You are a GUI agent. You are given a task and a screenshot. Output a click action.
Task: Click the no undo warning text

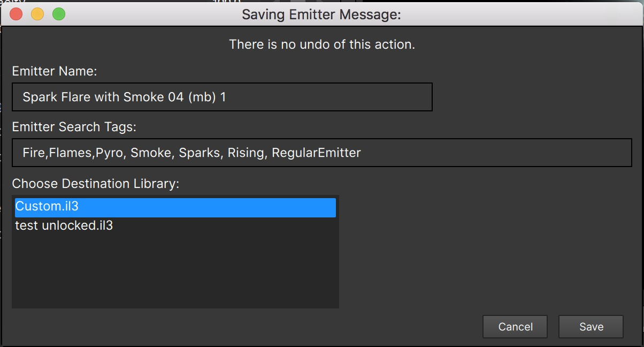click(x=322, y=44)
